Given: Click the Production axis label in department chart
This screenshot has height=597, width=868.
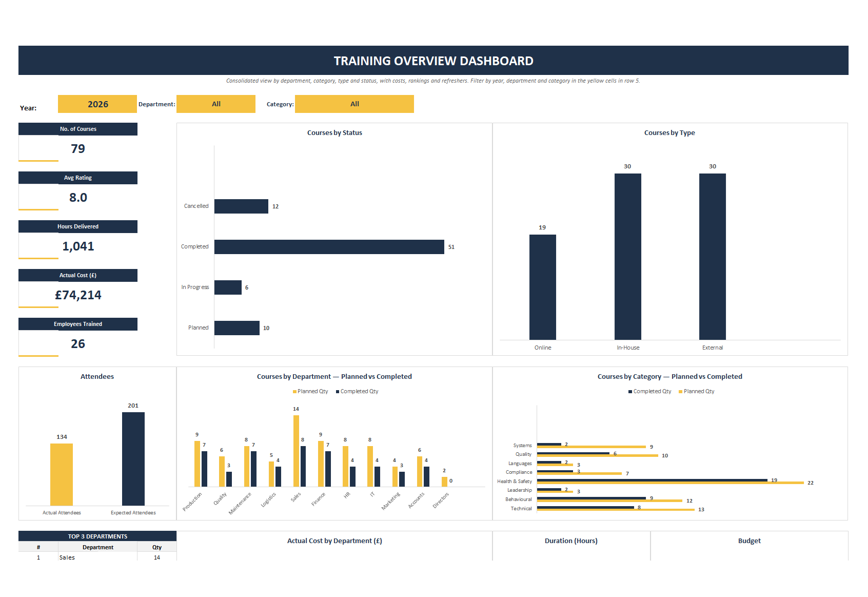Looking at the screenshot, I should [192, 502].
